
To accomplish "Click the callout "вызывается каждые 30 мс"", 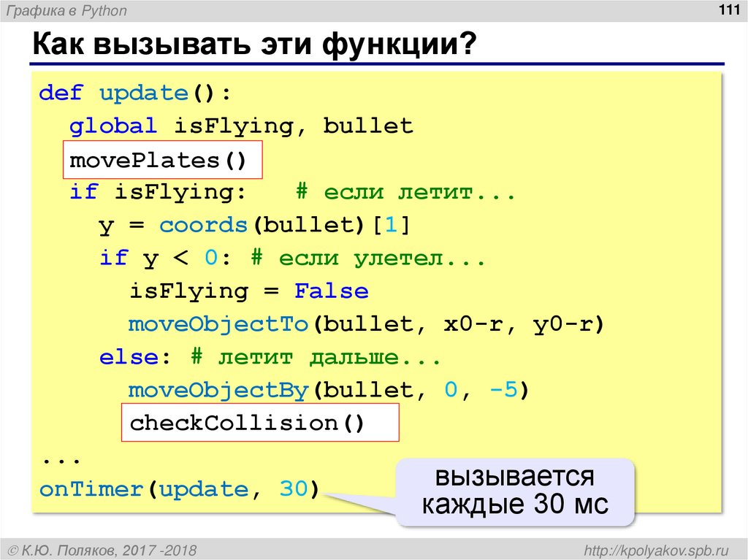I will 515,491.
